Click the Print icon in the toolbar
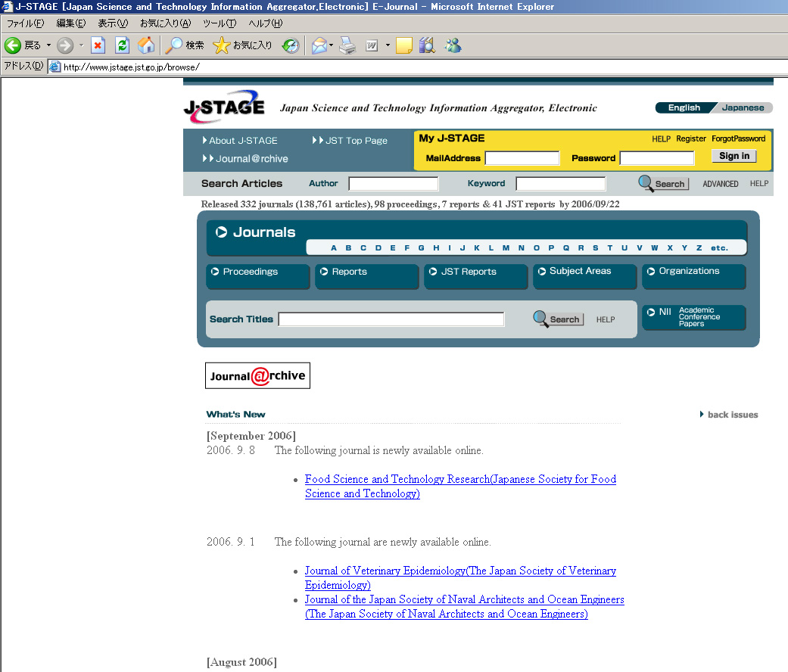 coord(347,45)
